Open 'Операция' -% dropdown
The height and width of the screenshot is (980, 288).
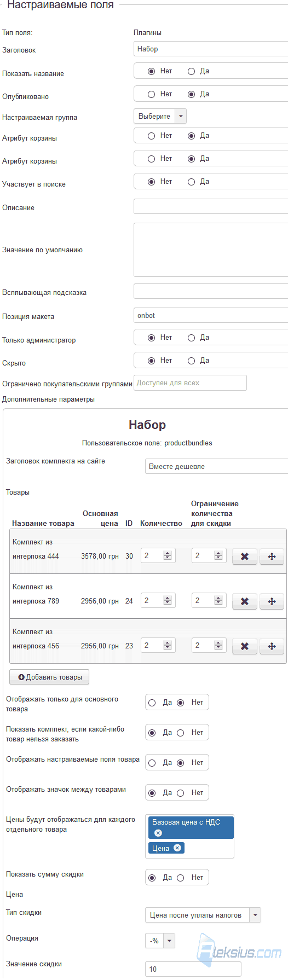coord(160,941)
